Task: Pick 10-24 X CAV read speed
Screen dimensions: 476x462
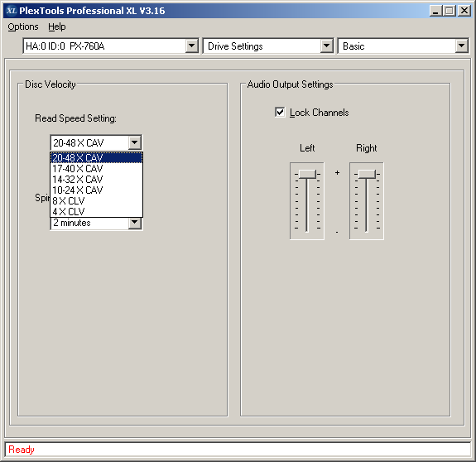Action: pos(97,190)
